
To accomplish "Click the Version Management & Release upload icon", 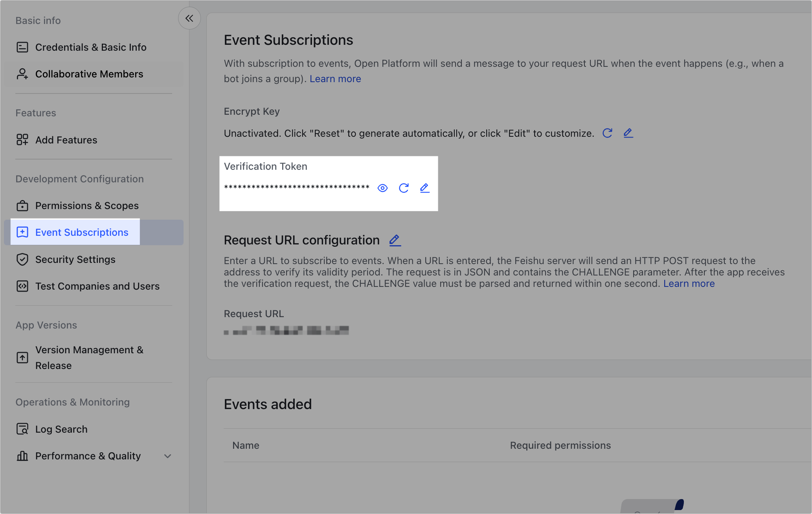I will pyautogui.click(x=22, y=357).
